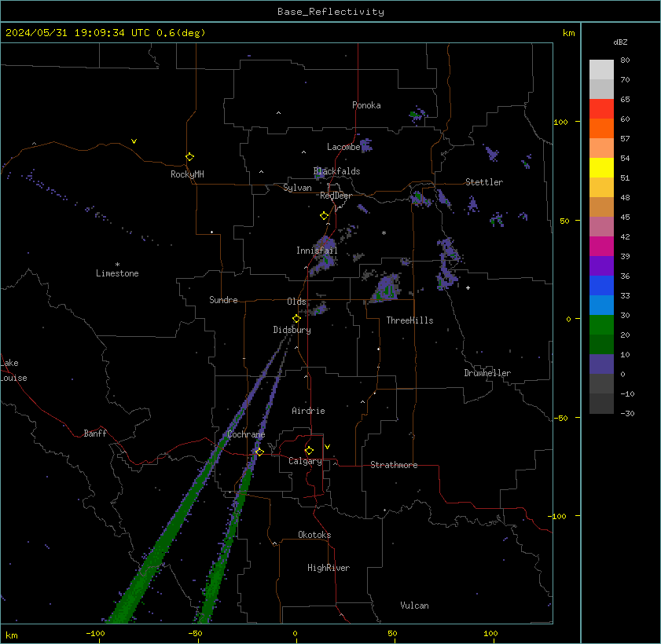Viewport: 661px width, 644px height.
Task: Click the yellow diamond marker south of RedDeer
Action: [324, 216]
